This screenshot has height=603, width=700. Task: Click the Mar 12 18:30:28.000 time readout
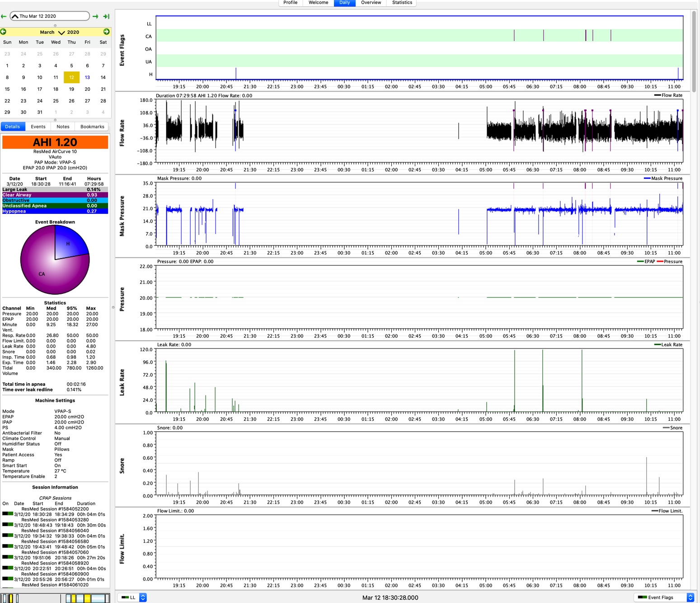pyautogui.click(x=390, y=598)
